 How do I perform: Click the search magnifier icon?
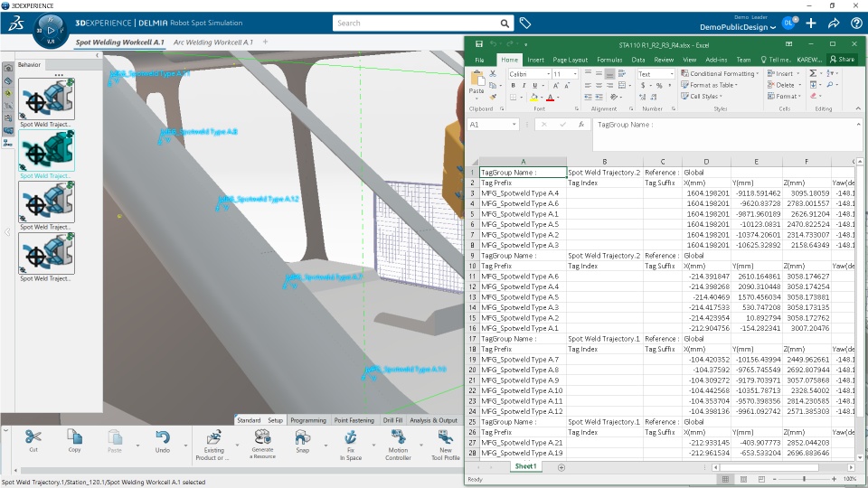point(505,23)
